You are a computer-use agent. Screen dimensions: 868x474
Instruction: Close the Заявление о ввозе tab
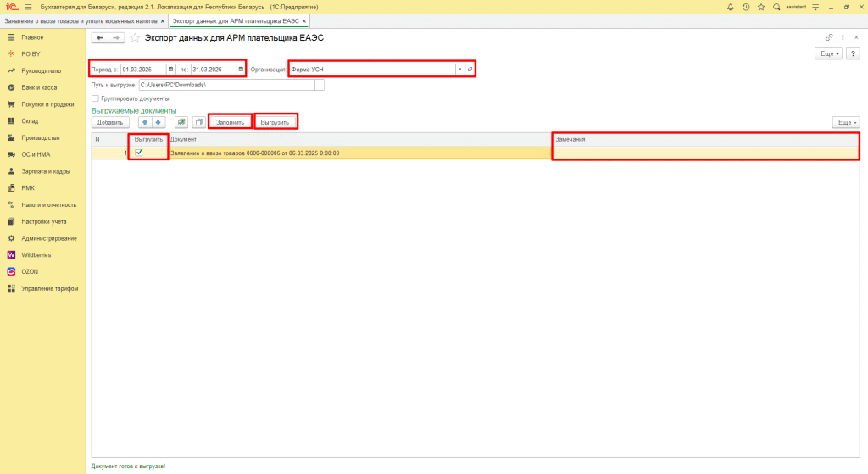point(162,21)
